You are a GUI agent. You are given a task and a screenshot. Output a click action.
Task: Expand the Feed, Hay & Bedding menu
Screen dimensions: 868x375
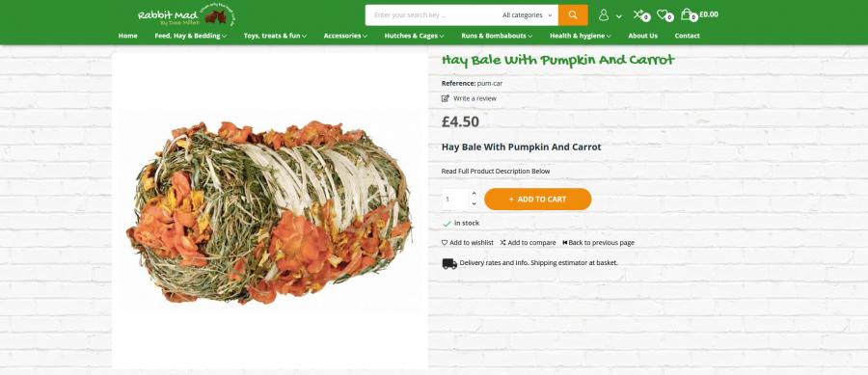pos(190,36)
